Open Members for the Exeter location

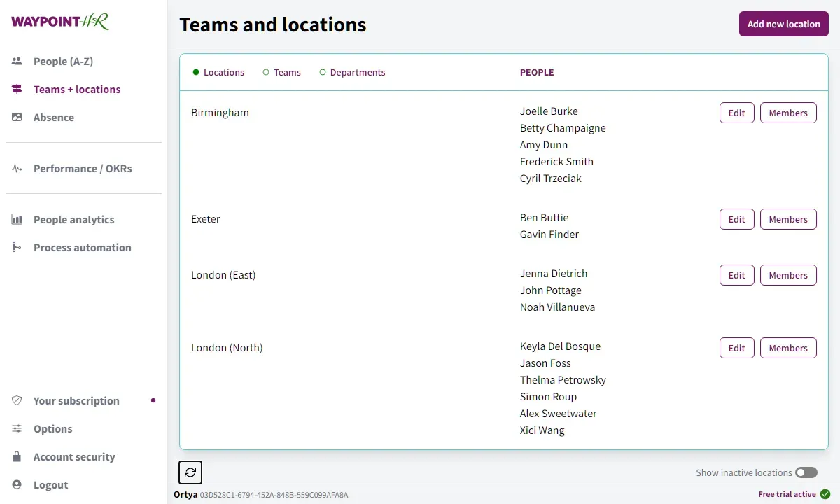788,218
